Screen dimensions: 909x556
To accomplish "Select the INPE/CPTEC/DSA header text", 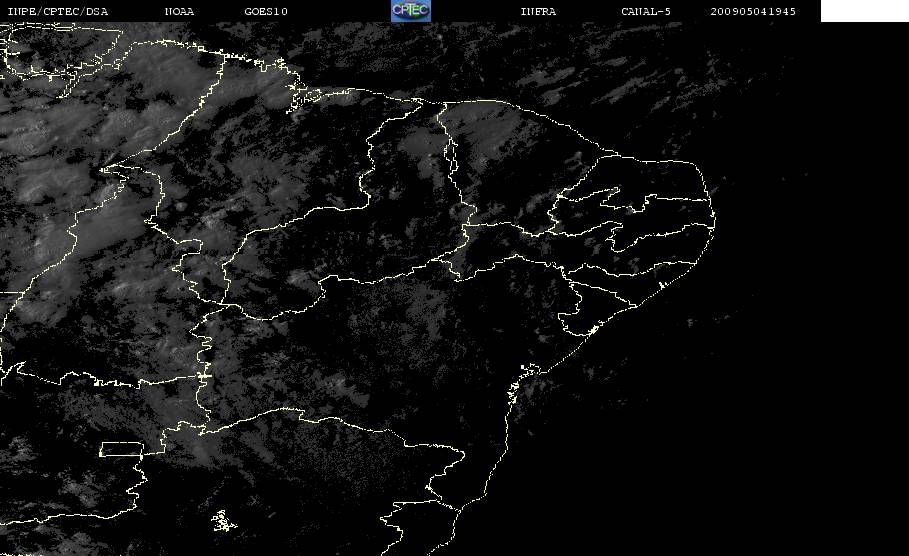I will point(58,12).
